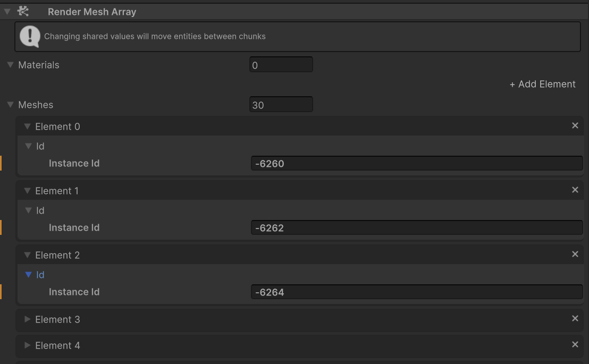Click the orange override marker beside Element 2
Screen dimensions: 589x364
click(2, 292)
